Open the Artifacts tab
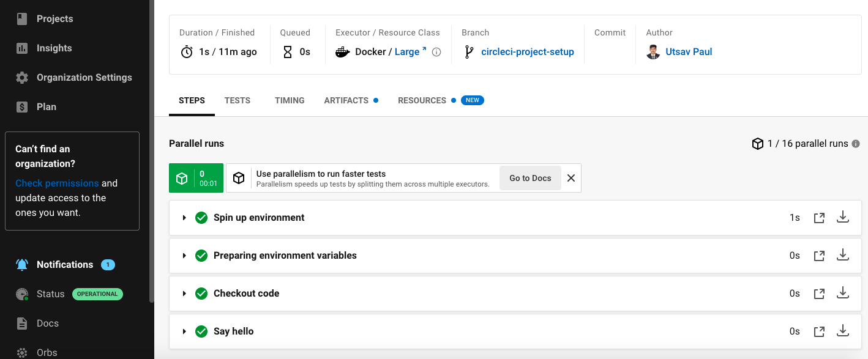The image size is (868, 359). pos(346,100)
